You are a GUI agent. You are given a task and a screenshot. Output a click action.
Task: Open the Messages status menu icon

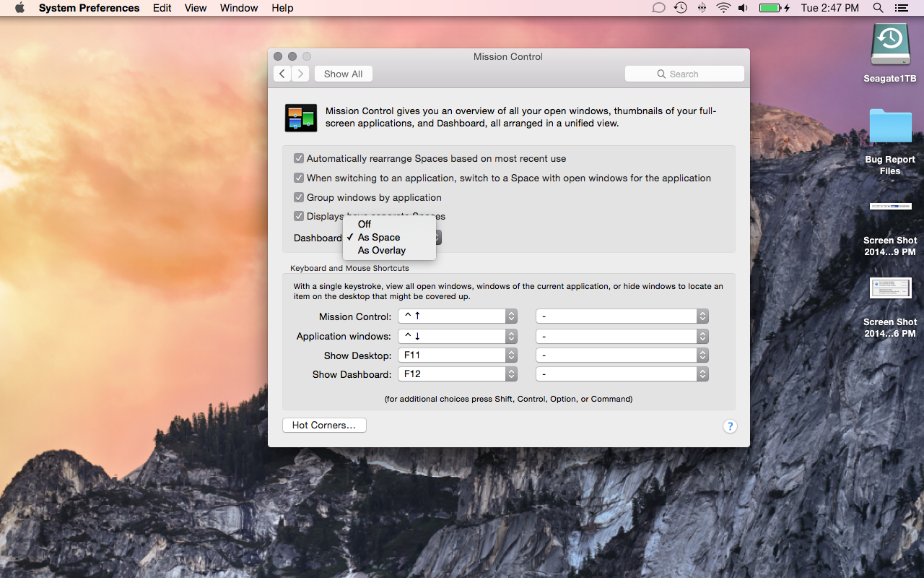(658, 8)
